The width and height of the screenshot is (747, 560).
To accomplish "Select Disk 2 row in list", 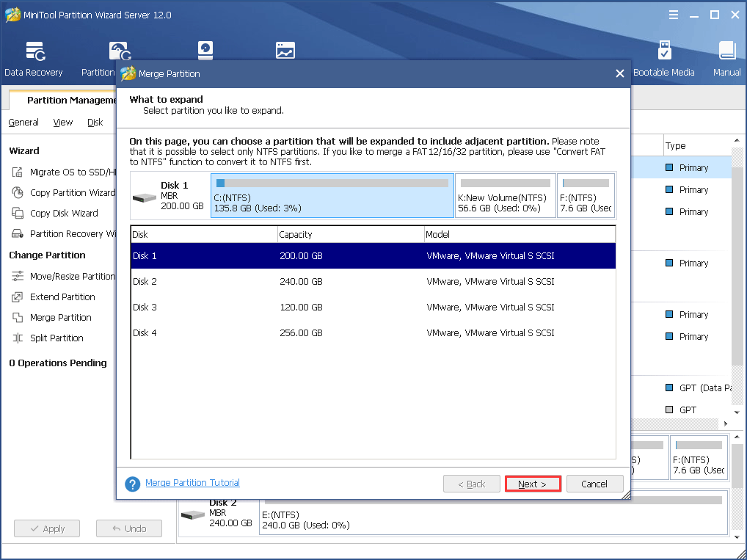I will coord(373,282).
